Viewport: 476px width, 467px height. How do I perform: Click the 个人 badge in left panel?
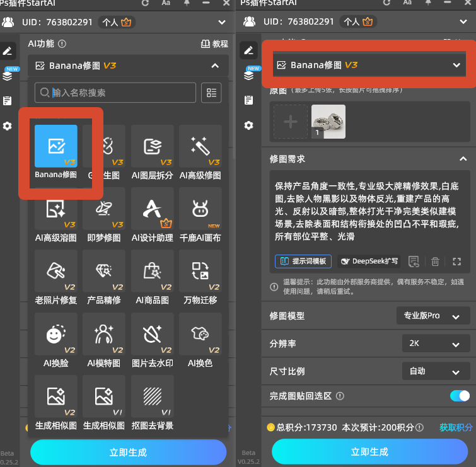pyautogui.click(x=117, y=22)
